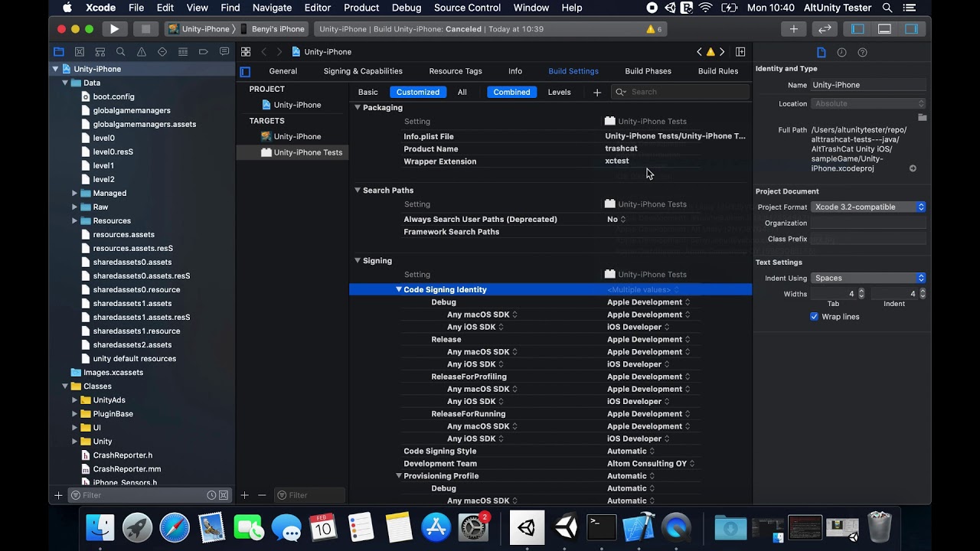The height and width of the screenshot is (551, 980).
Task: Open the debug navigator
Action: pyautogui.click(x=183, y=52)
